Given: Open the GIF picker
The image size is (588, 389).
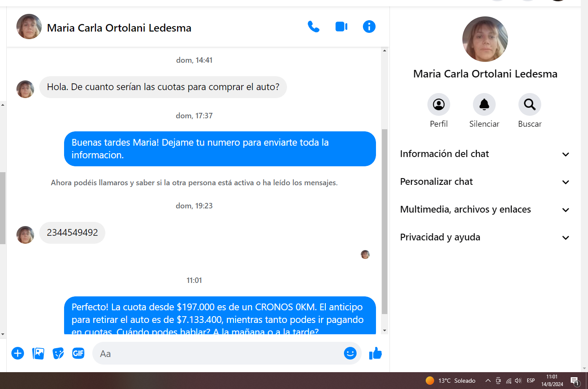Looking at the screenshot, I should (78, 353).
